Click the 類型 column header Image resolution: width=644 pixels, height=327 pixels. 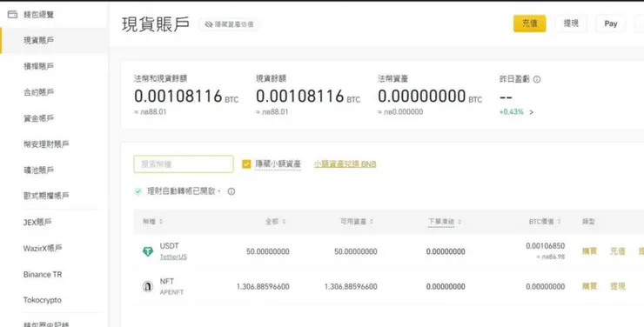(x=588, y=222)
